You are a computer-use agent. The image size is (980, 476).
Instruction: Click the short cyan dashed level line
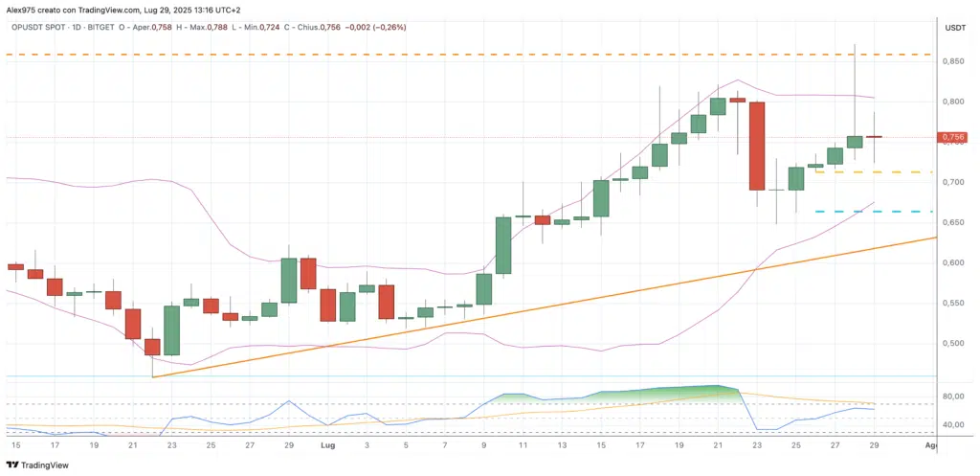pos(873,212)
